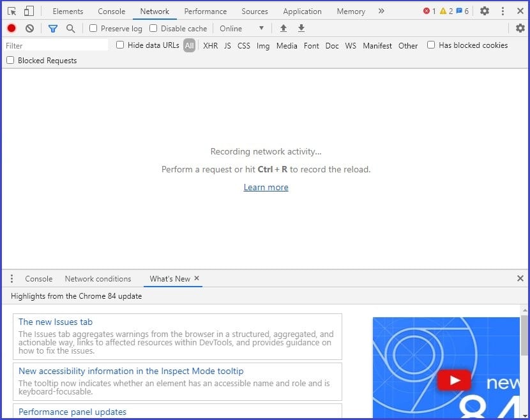Viewport: 530px width, 420px height.
Task: Switch to the Elements tab
Action: (68, 11)
